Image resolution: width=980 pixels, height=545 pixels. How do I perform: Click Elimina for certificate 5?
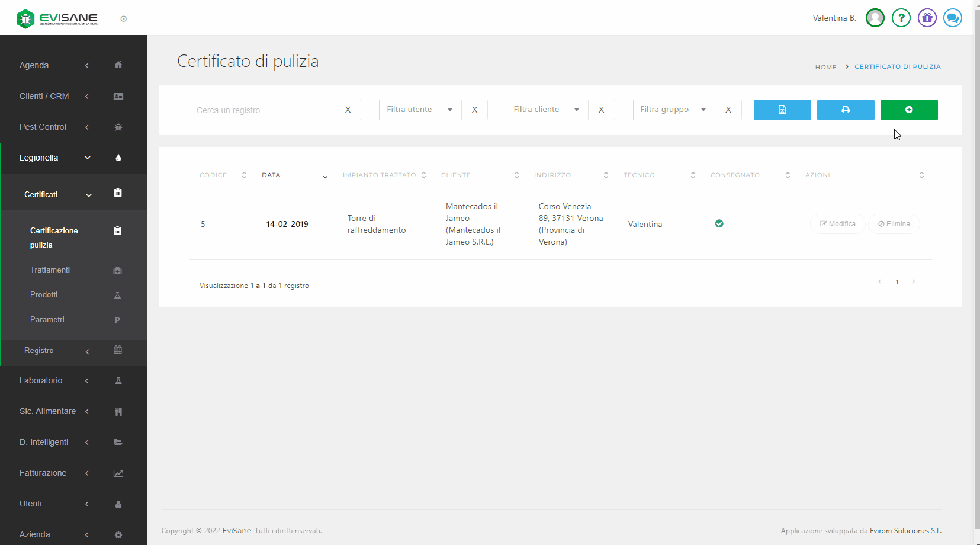click(x=894, y=224)
